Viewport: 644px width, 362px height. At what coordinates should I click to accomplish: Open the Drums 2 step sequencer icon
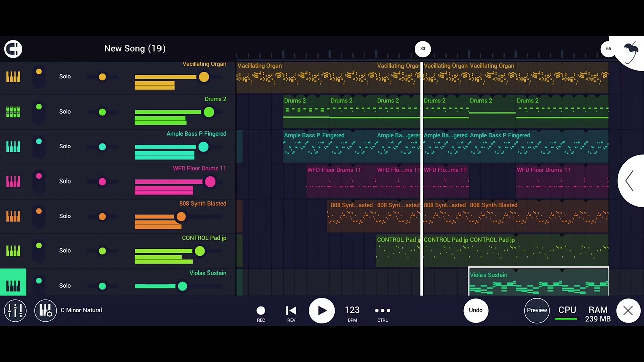pyautogui.click(x=13, y=112)
